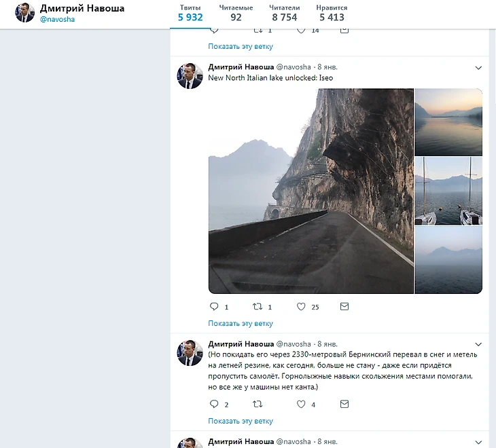Open the Читатели followers tab
Image resolution: width=496 pixels, height=448 pixels.
point(285,14)
